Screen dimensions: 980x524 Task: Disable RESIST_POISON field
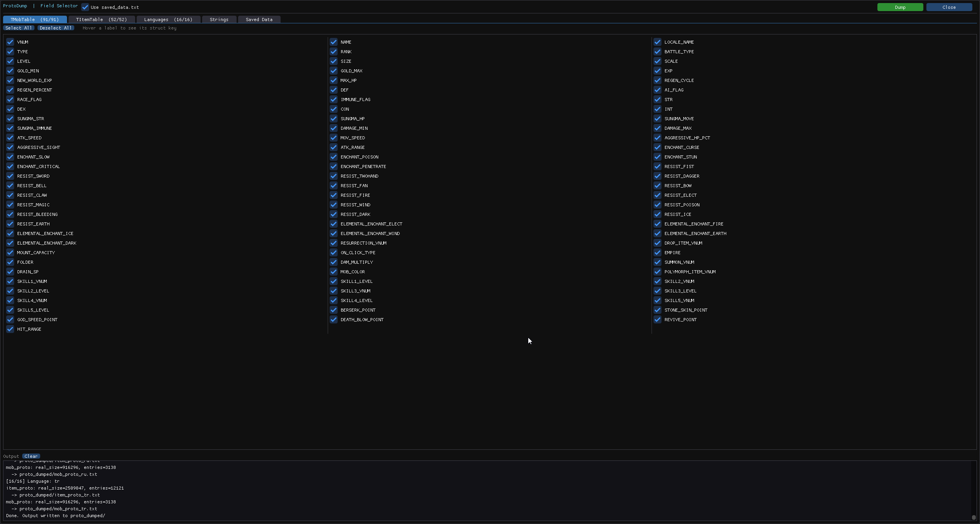pyautogui.click(x=658, y=205)
